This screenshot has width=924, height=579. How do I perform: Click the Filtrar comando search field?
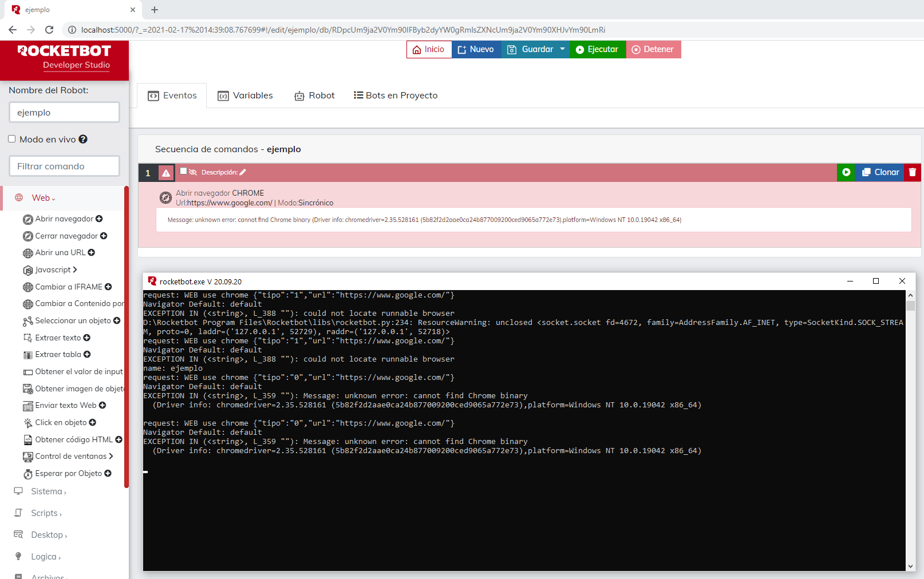(64, 166)
